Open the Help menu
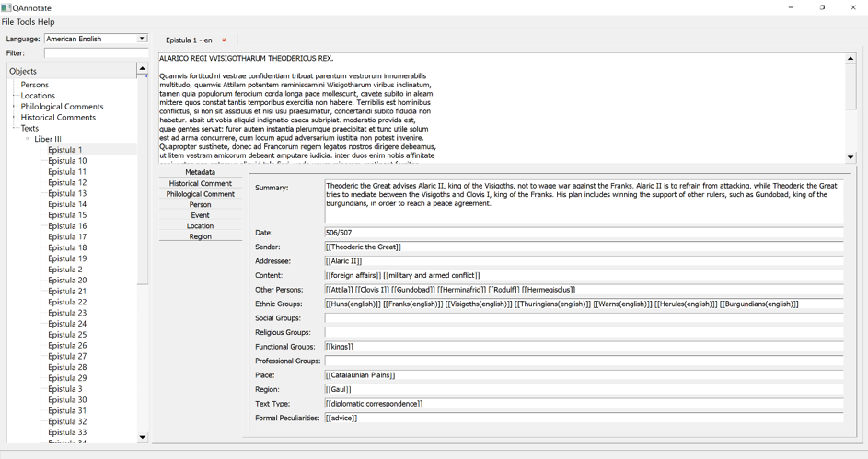 pyautogui.click(x=46, y=22)
